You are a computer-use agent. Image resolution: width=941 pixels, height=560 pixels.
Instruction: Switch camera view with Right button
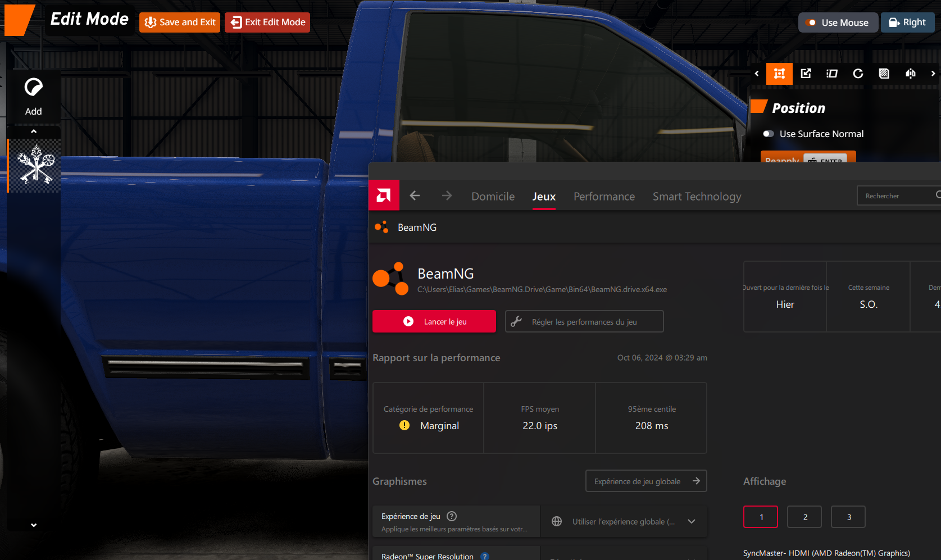(x=907, y=22)
